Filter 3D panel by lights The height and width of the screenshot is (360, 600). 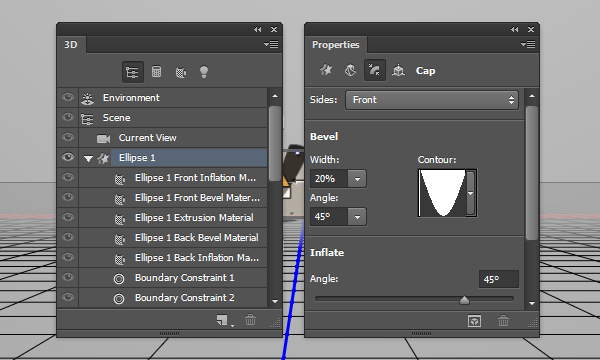[204, 72]
